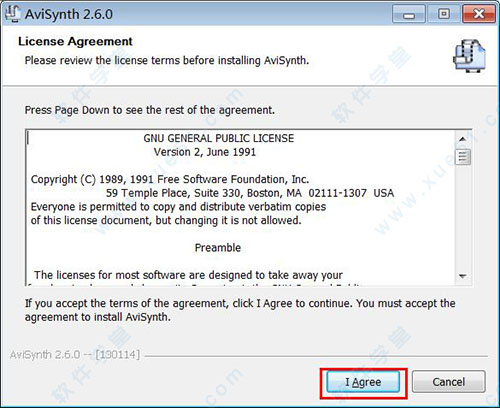Screen dimensions: 500x408
Task: Click the Cancel button
Action: coord(449,382)
